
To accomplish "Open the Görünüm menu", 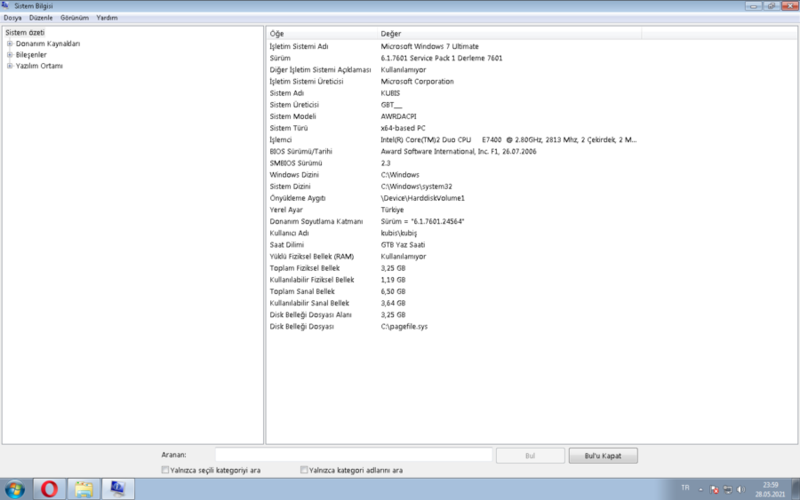I will [74, 18].
